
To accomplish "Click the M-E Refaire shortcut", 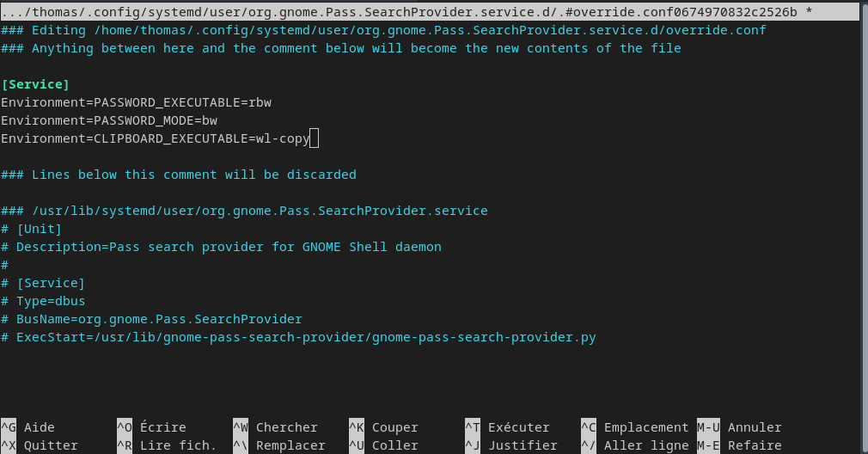I will 739,445.
